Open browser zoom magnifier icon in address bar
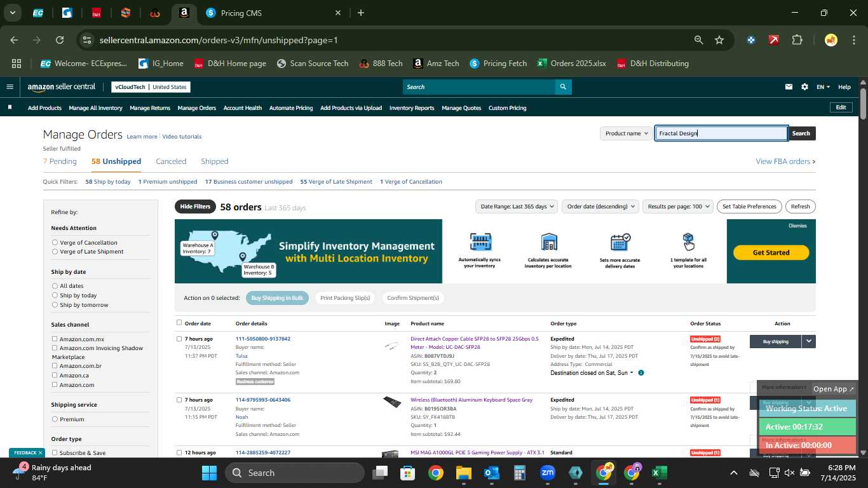 tap(698, 40)
